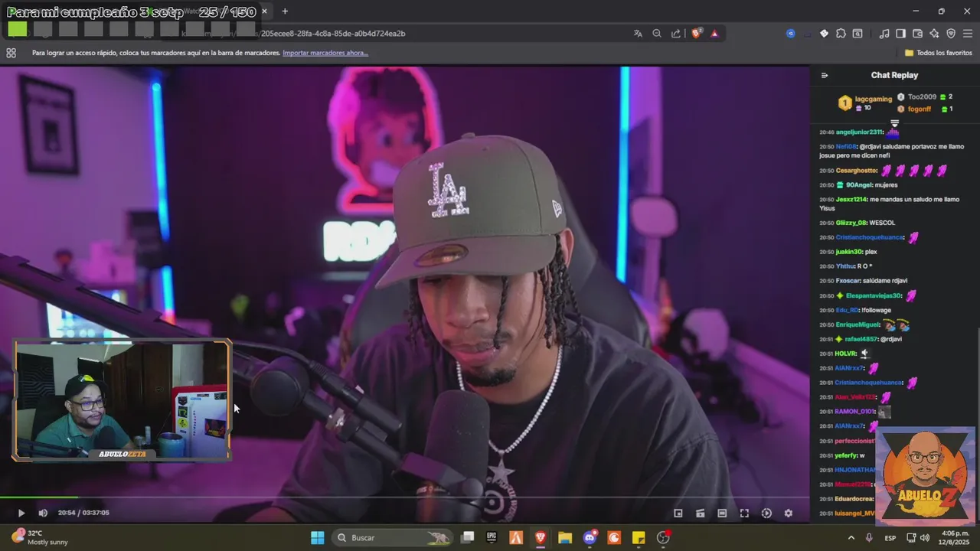Screen dimensions: 980x551
Task: Click the Elespantaviejas30 chat username
Action: [874, 295]
